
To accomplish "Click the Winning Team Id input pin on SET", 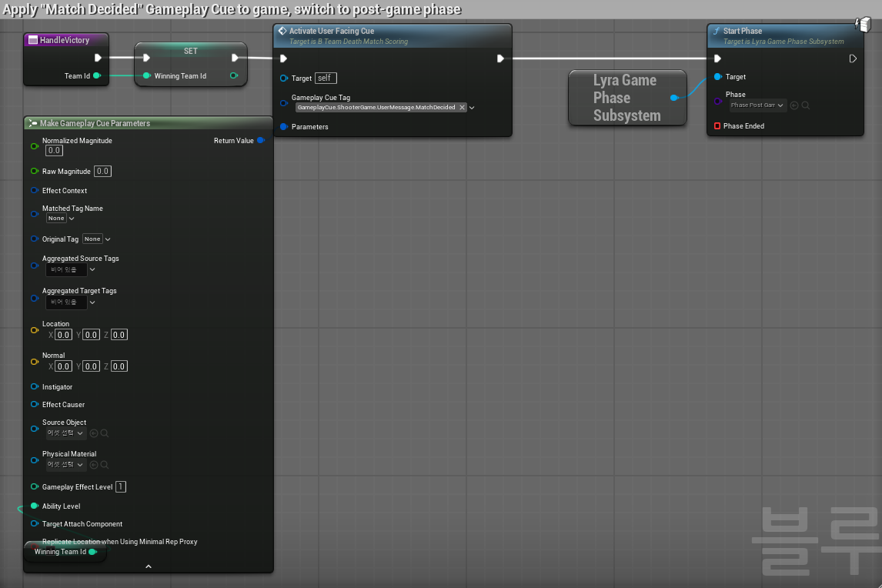I will click(x=147, y=75).
